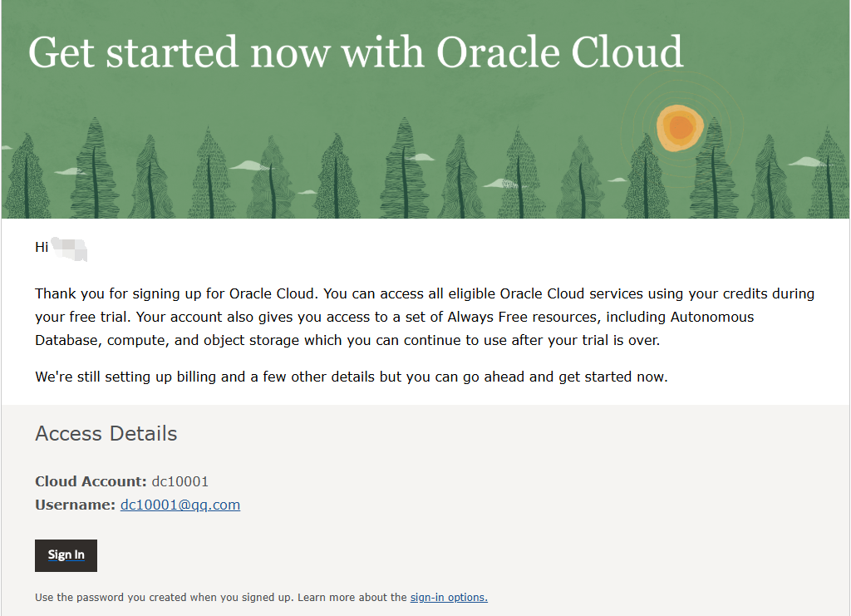The height and width of the screenshot is (616, 851).
Task: Click the "Thank you for signing up" paragraph
Action: pos(425,317)
